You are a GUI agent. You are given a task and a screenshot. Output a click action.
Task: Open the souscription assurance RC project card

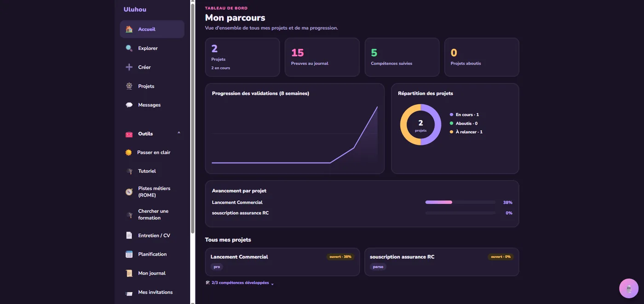[442, 262]
